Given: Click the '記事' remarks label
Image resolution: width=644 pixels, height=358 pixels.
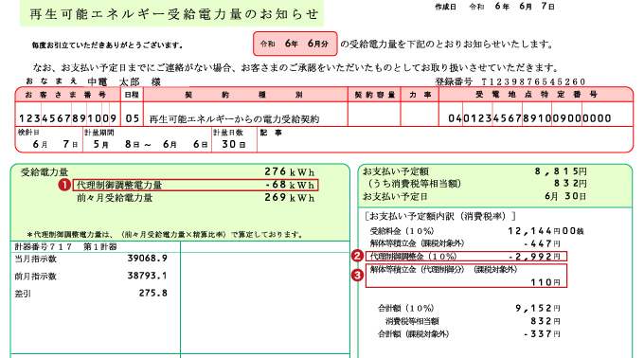Looking at the screenshot, I should [x=271, y=133].
